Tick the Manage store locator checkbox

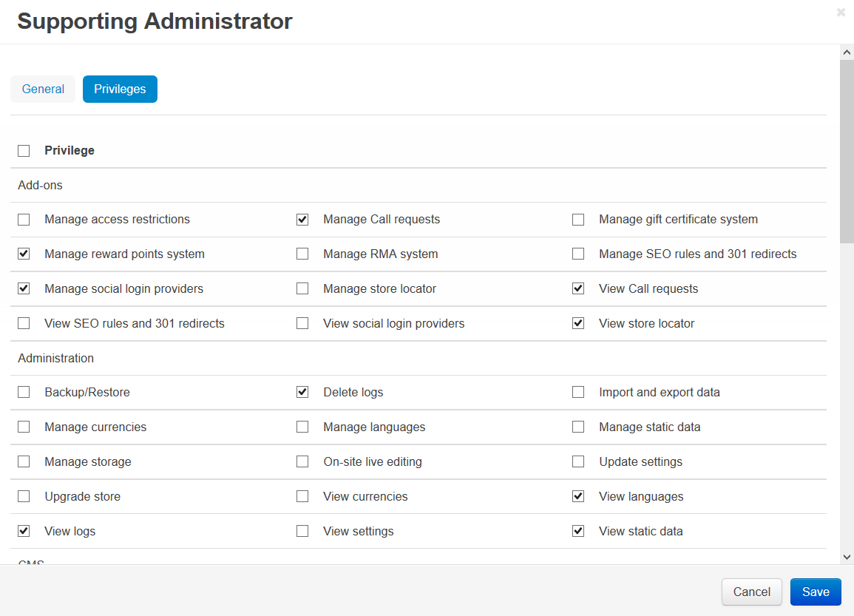pyautogui.click(x=302, y=288)
